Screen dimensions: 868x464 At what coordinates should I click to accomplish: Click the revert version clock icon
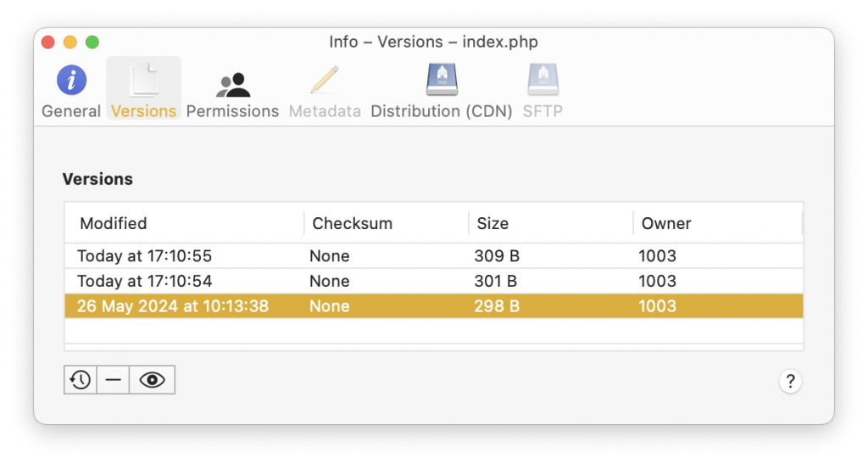click(x=81, y=380)
